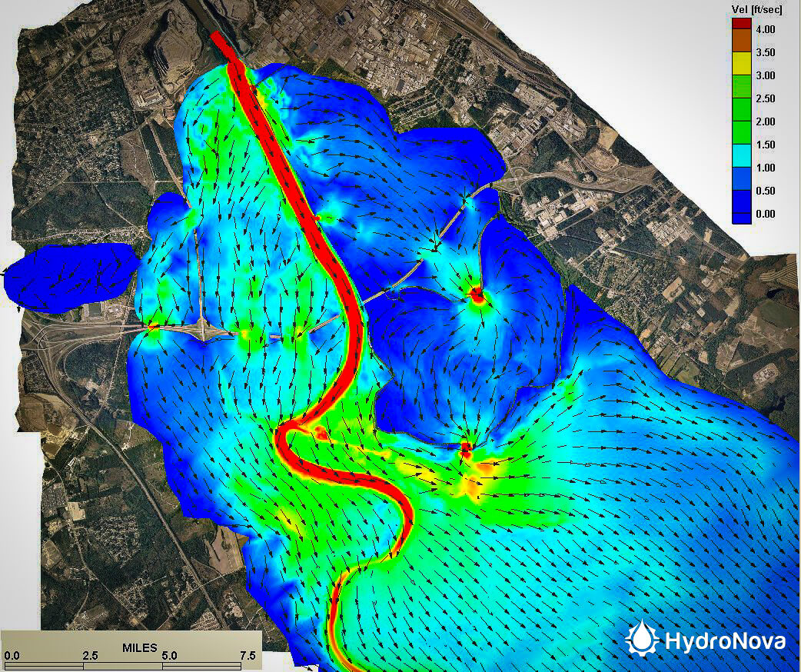Click the 0.0 mark on scale bar
The width and height of the screenshot is (801, 672).
(13, 656)
